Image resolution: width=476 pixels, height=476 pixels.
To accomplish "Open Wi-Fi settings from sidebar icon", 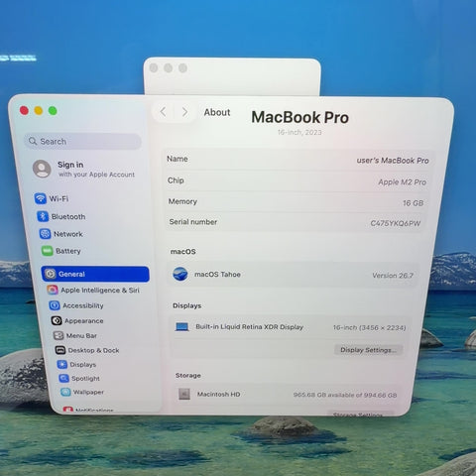I will pyautogui.click(x=41, y=198).
